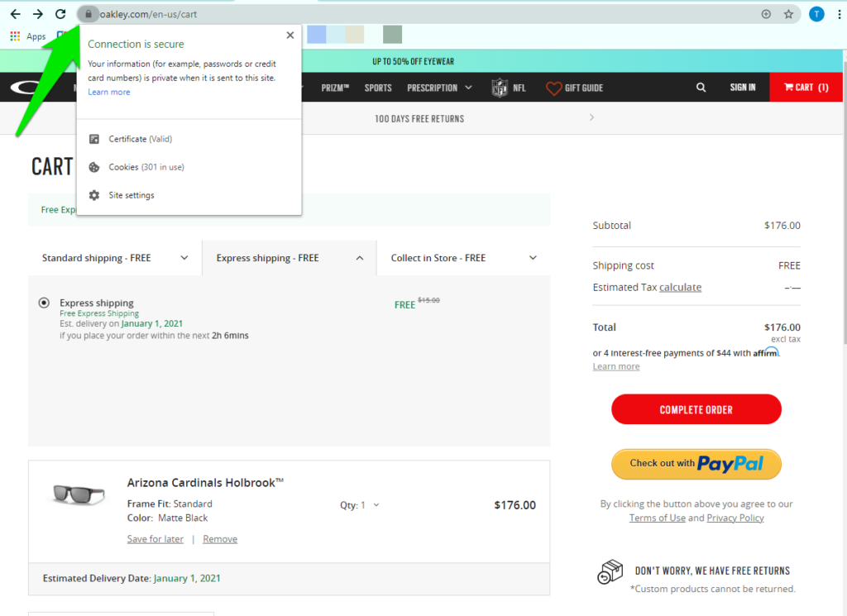Viewport: 847px width, 616px height.
Task: Click UP TO 50% OFF EYEWEAR banner
Action: point(414,61)
